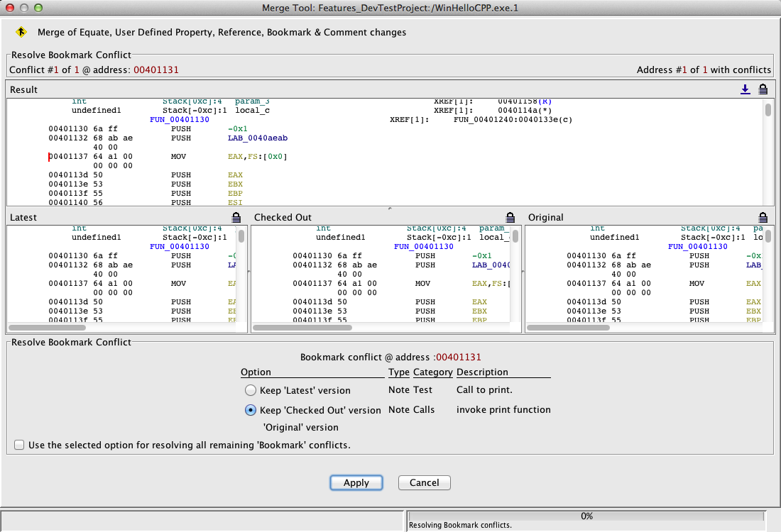Click the progress bar showing 0%
This screenshot has width=781, height=532.
pos(586,516)
